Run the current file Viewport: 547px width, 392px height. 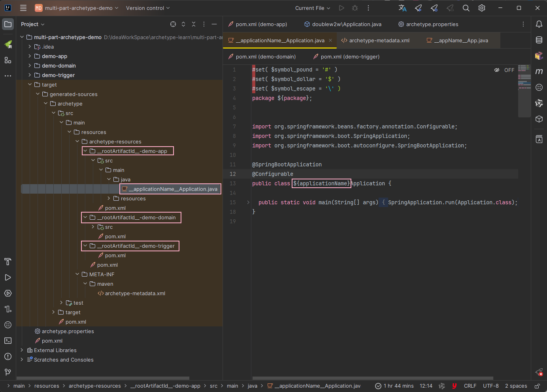(341, 8)
